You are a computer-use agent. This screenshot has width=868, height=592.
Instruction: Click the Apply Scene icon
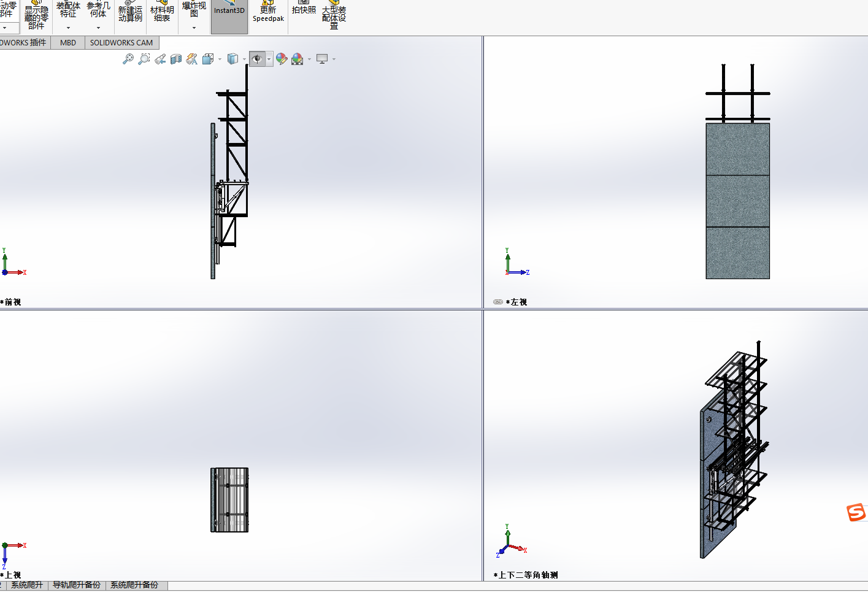[x=298, y=59]
